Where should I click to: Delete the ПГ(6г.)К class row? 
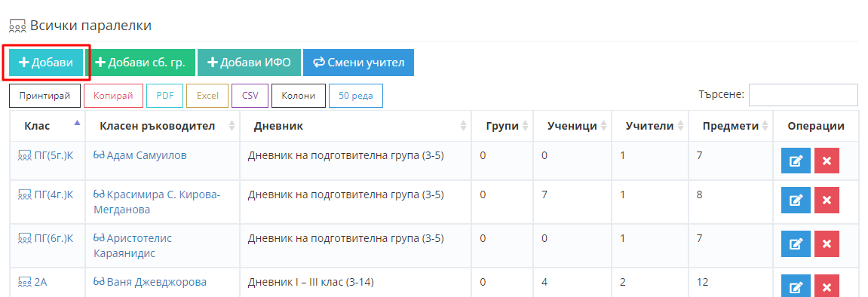827,243
